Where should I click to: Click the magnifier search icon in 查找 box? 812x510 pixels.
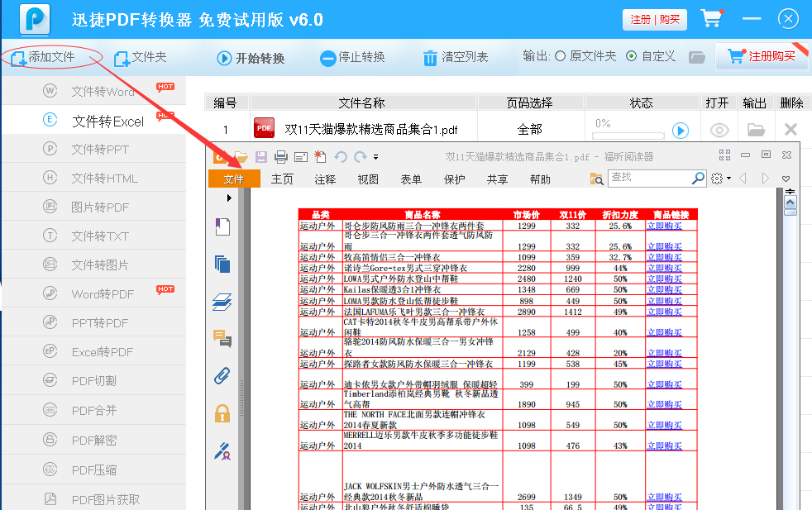pyautogui.click(x=699, y=178)
